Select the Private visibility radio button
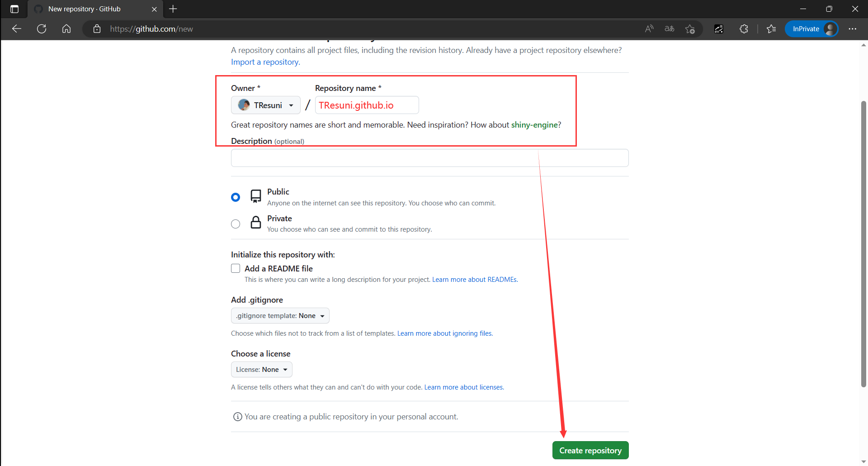868x466 pixels. click(x=236, y=224)
